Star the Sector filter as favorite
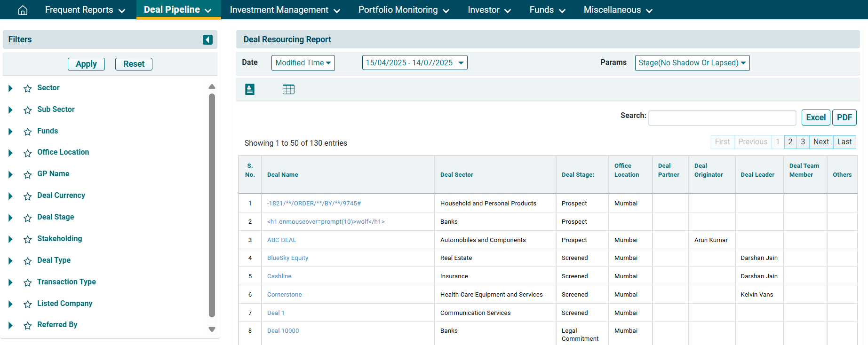Image resolution: width=868 pixels, height=345 pixels. 28,88
